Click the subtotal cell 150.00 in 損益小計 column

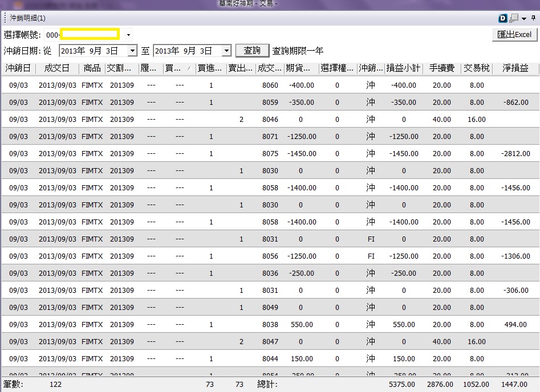(404, 358)
